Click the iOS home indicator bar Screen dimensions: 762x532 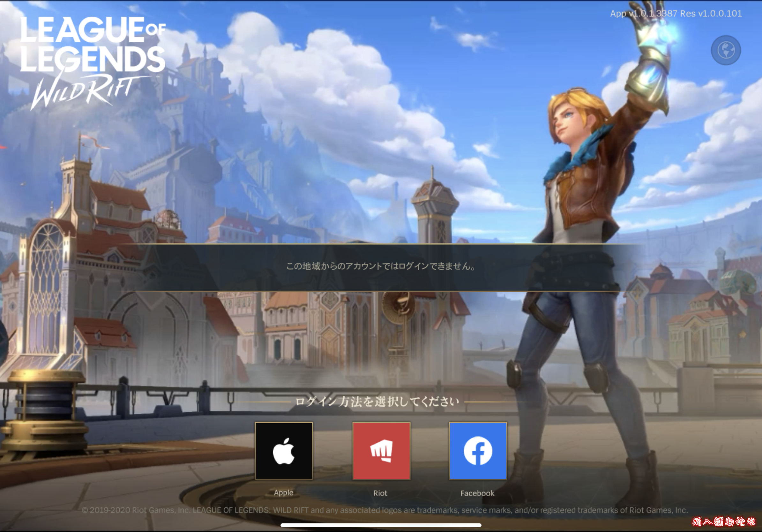pyautogui.click(x=381, y=525)
